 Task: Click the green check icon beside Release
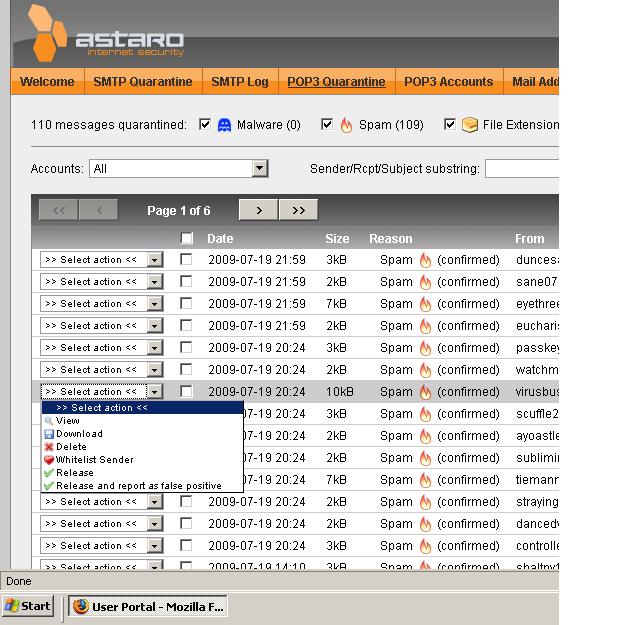pyautogui.click(x=49, y=473)
